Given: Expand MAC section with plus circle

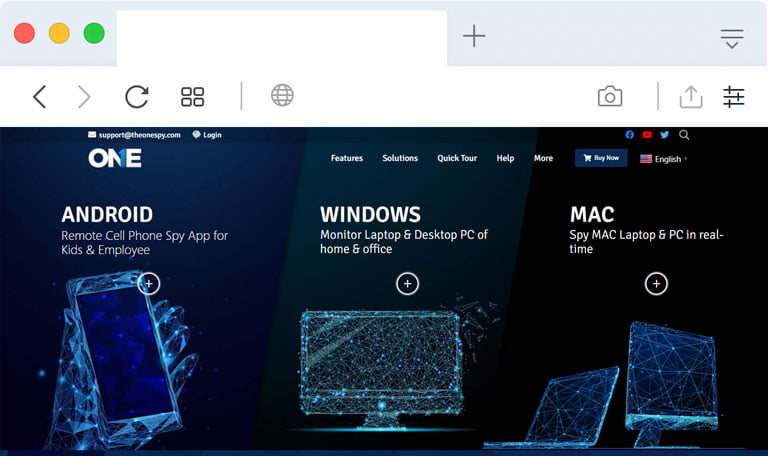Looking at the screenshot, I should [656, 284].
